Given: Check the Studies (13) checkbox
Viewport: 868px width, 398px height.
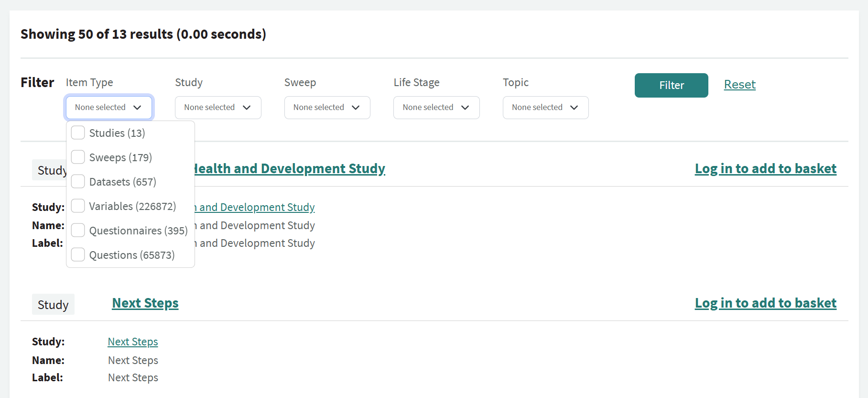Looking at the screenshot, I should pyautogui.click(x=78, y=133).
